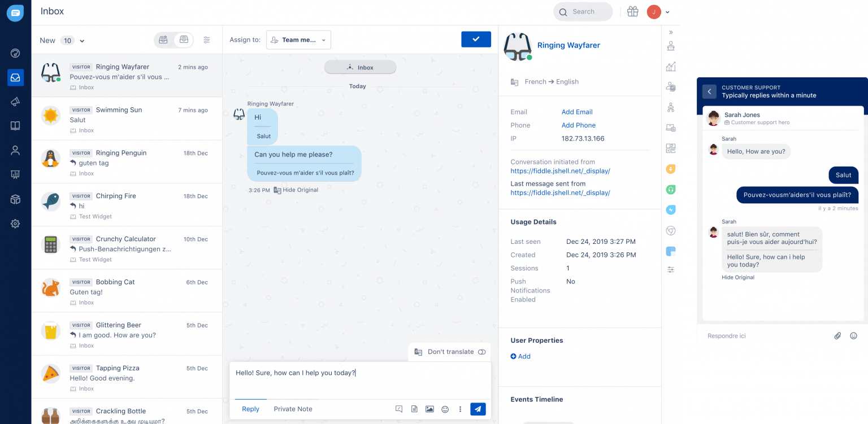868x424 pixels.
Task: Click Hide Original under translated message
Action: pyautogui.click(x=300, y=190)
